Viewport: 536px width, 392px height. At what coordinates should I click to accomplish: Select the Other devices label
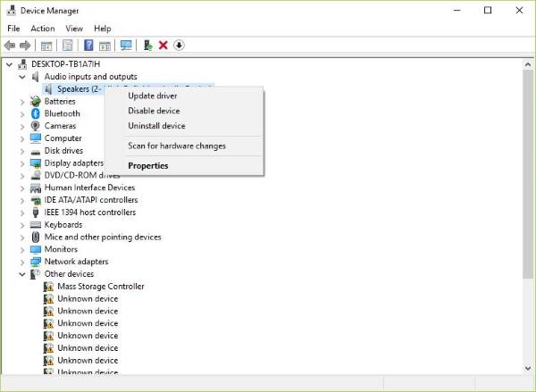tap(69, 274)
